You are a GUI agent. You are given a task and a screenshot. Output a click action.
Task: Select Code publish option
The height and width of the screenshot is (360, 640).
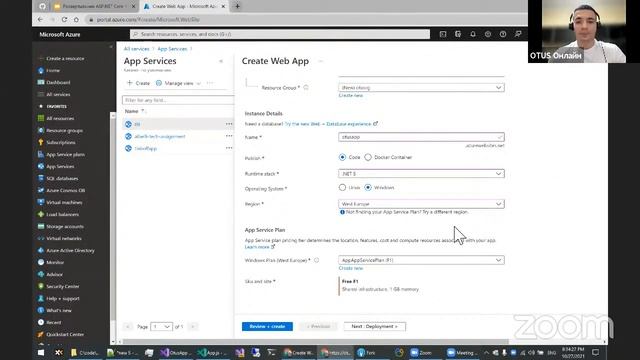coord(342,157)
